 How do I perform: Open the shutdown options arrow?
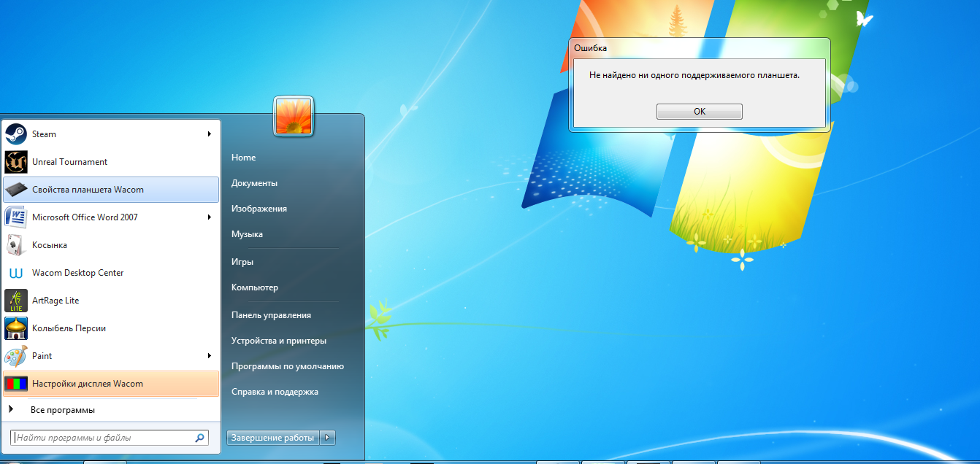(329, 438)
